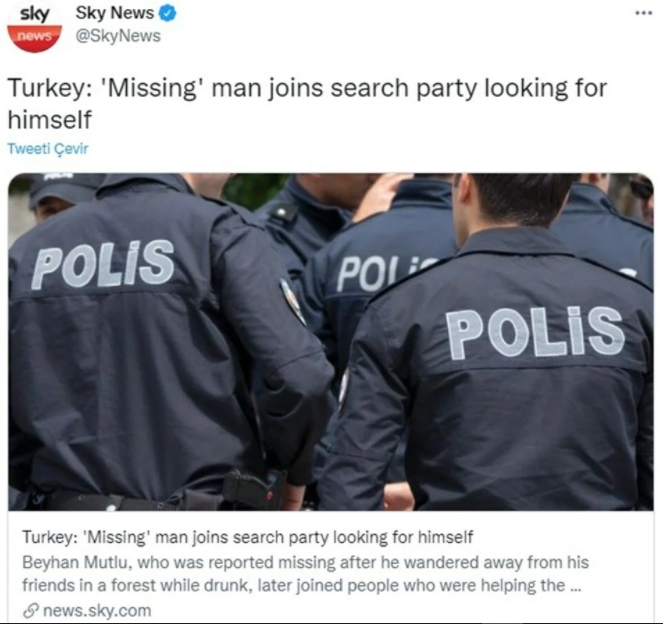
Task: Click the POLIS text on the right officer's jacket
Action: (x=536, y=334)
